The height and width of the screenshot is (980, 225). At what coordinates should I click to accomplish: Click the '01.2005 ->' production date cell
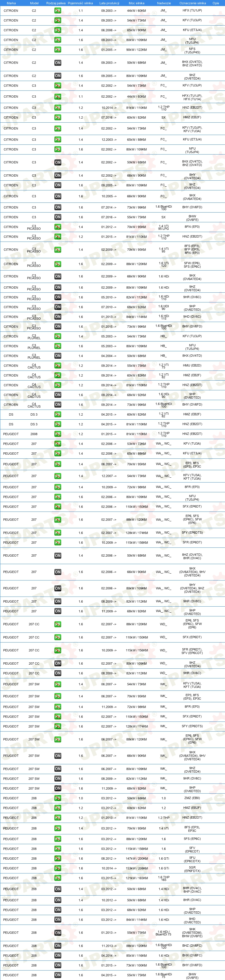coord(109,50)
